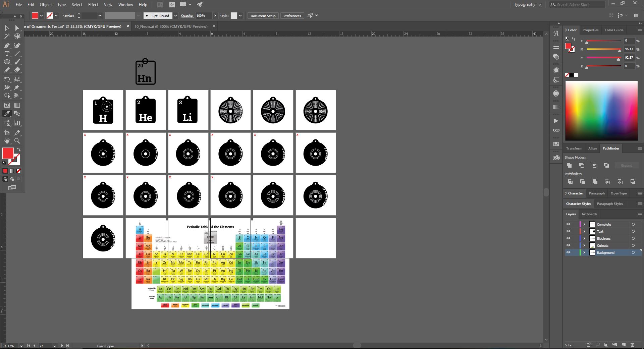Expand the Complete layer

point(584,224)
